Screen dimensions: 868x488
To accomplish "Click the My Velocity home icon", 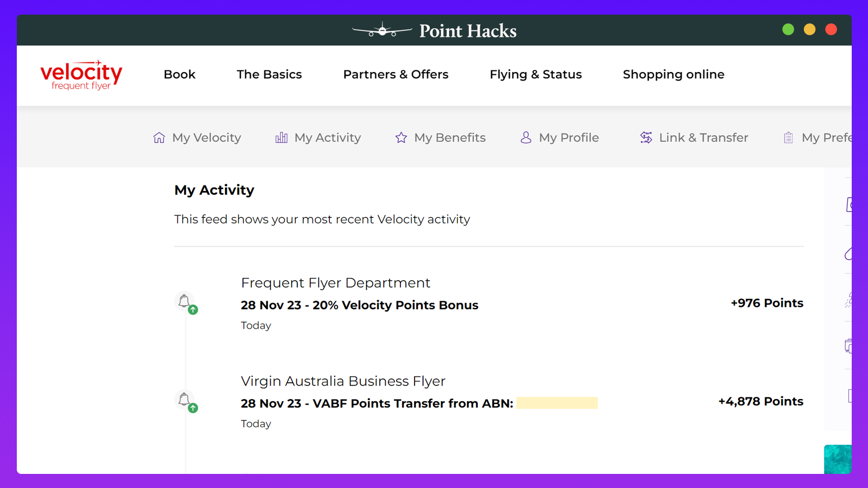I will (x=159, y=138).
